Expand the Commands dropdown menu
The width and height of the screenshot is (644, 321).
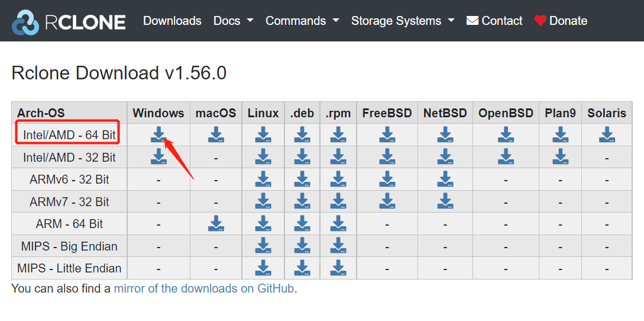[302, 21]
